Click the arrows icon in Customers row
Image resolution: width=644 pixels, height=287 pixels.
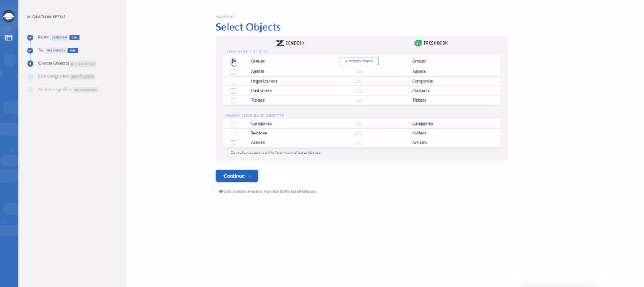tap(359, 90)
